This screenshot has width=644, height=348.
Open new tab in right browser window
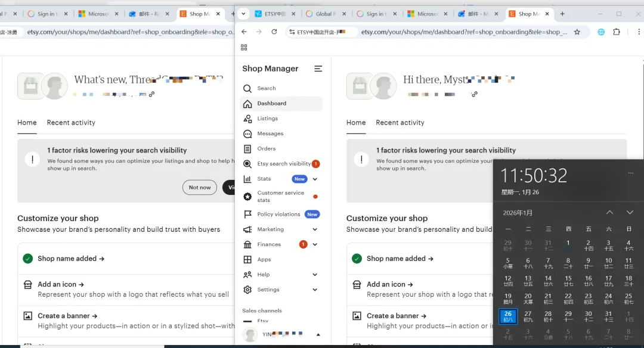click(562, 14)
